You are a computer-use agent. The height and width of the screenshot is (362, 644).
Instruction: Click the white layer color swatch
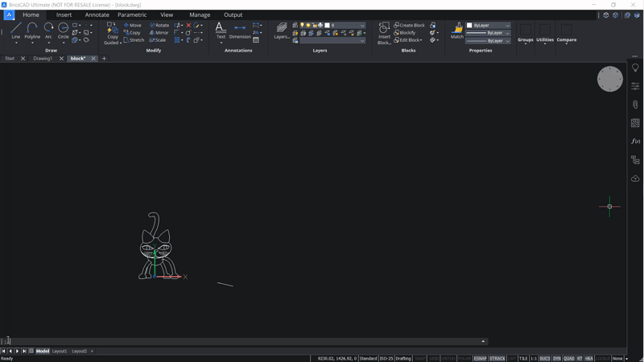tap(327, 25)
